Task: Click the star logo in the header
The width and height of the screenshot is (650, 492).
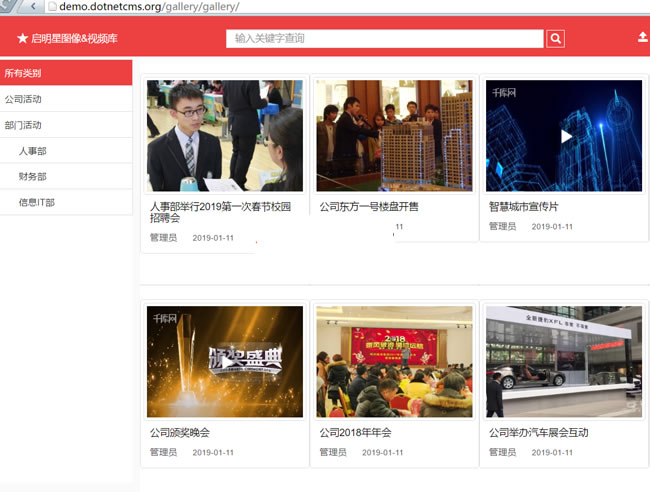Action: (x=22, y=39)
